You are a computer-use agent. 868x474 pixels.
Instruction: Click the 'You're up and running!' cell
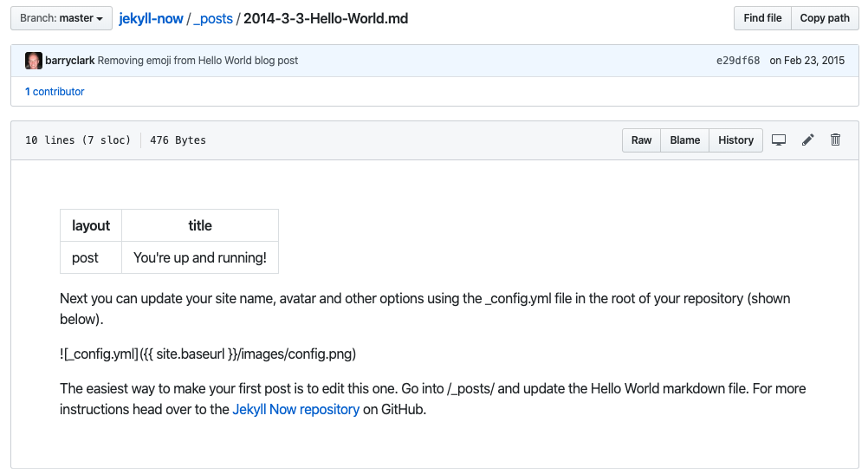(x=200, y=257)
